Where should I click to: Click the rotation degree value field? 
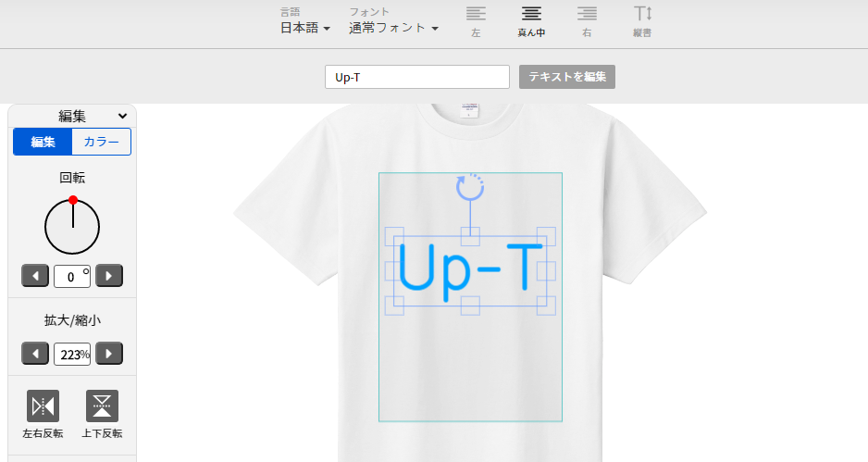click(72, 276)
